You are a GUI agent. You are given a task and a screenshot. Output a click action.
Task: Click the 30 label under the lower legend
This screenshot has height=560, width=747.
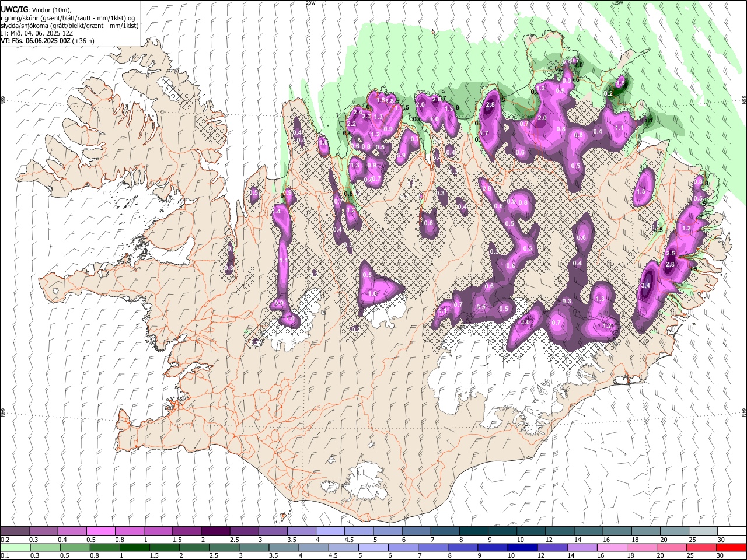(x=720, y=555)
